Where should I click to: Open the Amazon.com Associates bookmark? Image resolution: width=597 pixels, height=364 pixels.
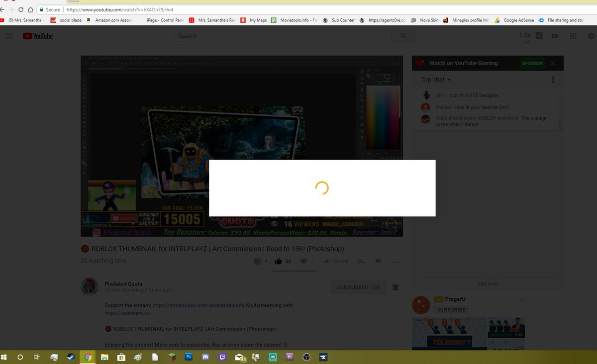[110, 20]
